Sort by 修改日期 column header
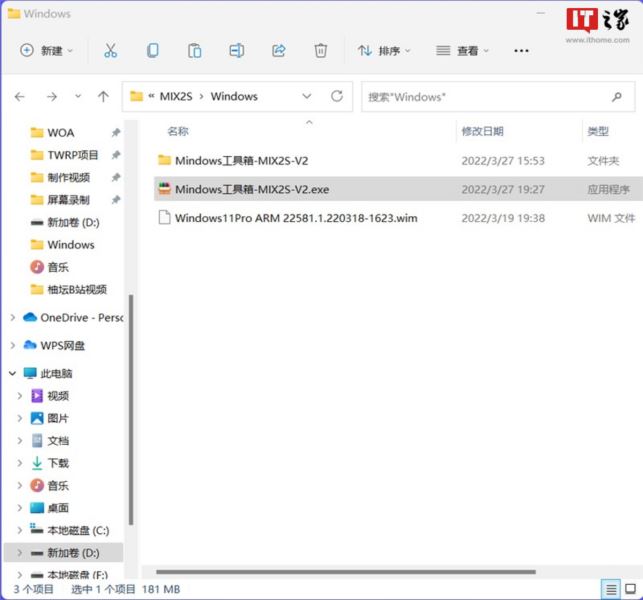 482,131
